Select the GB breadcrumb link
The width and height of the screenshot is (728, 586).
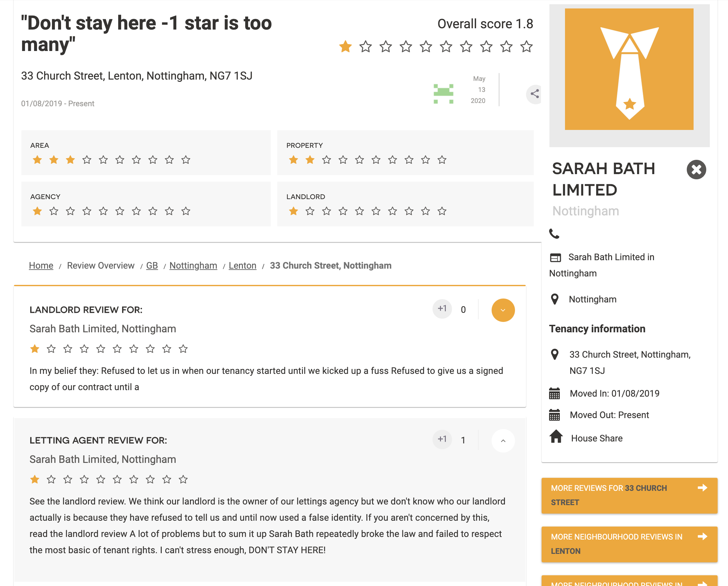pyautogui.click(x=152, y=266)
